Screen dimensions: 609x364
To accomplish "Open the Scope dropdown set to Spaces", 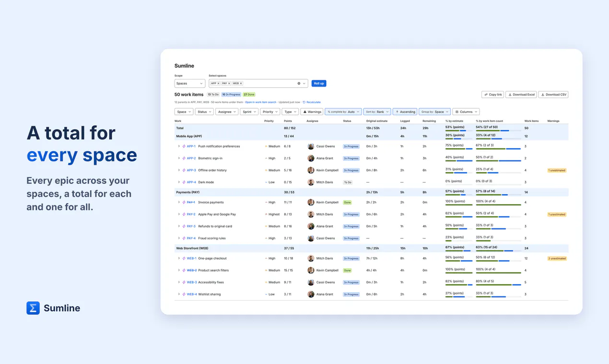I will click(190, 83).
